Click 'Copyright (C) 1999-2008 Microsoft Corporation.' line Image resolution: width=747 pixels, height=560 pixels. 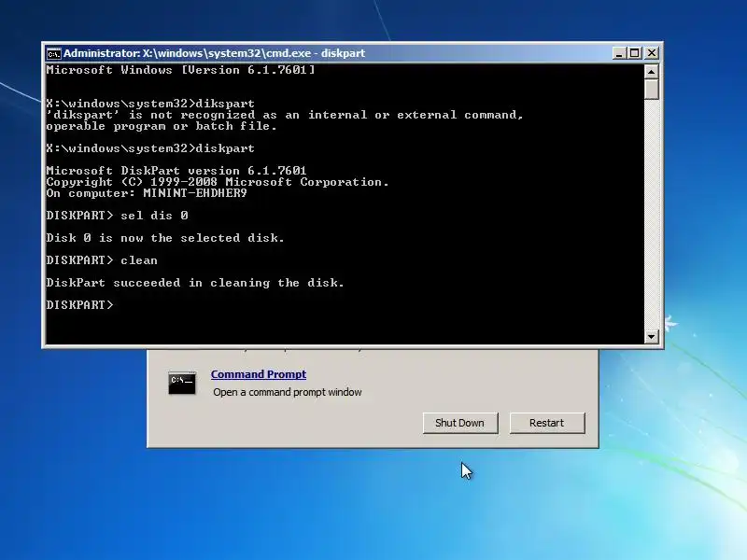click(x=218, y=182)
